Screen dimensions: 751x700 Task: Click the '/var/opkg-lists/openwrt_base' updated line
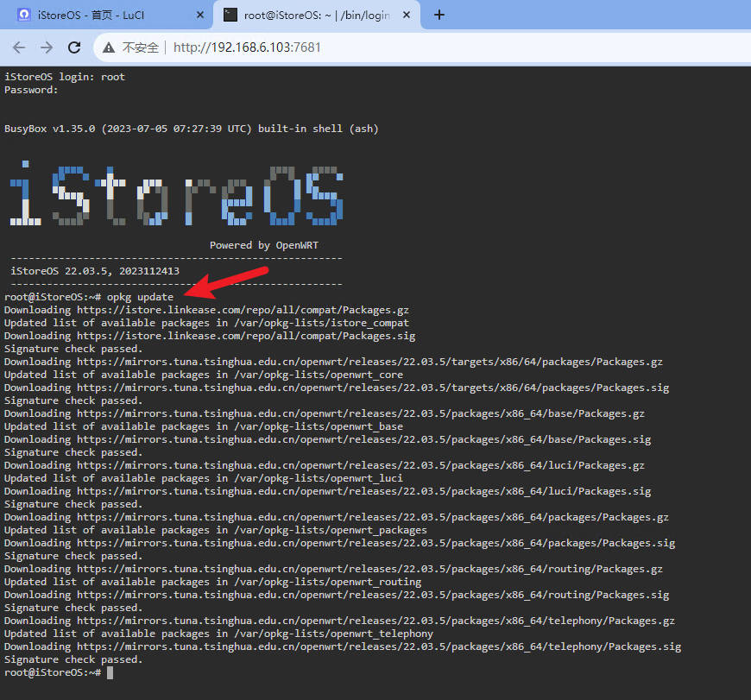tap(204, 426)
